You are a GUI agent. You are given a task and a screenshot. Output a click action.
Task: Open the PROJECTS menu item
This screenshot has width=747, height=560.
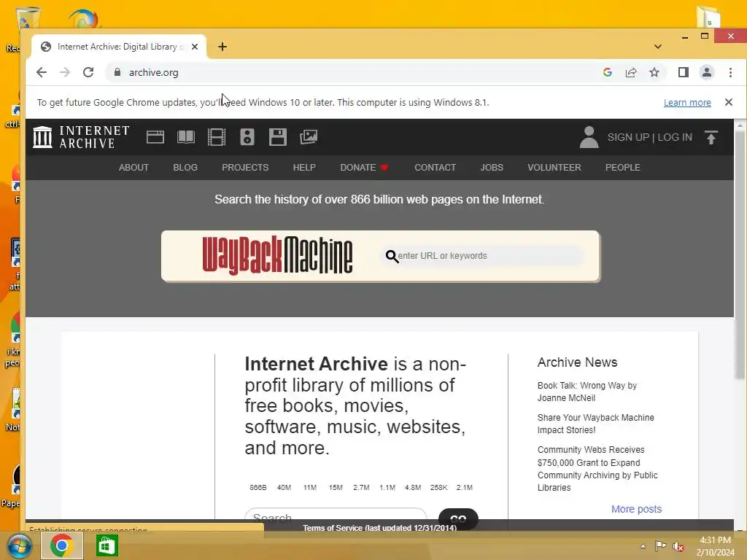245,168
